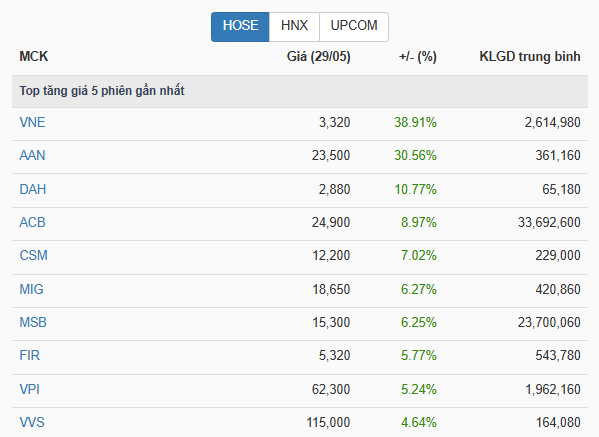Open the AAN stock ticker
Viewport: 599px width, 437px height.
[32, 155]
